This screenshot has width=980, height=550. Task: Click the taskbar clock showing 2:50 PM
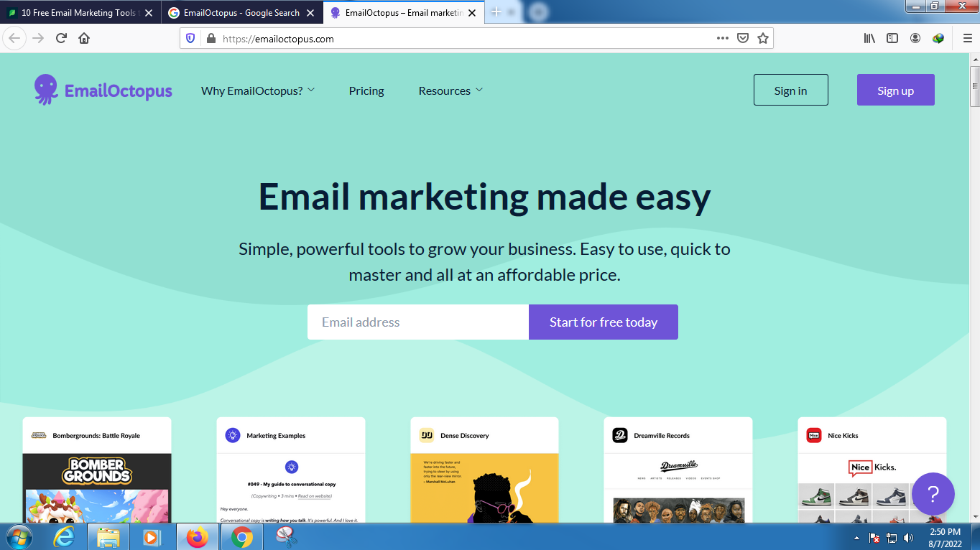[944, 538]
